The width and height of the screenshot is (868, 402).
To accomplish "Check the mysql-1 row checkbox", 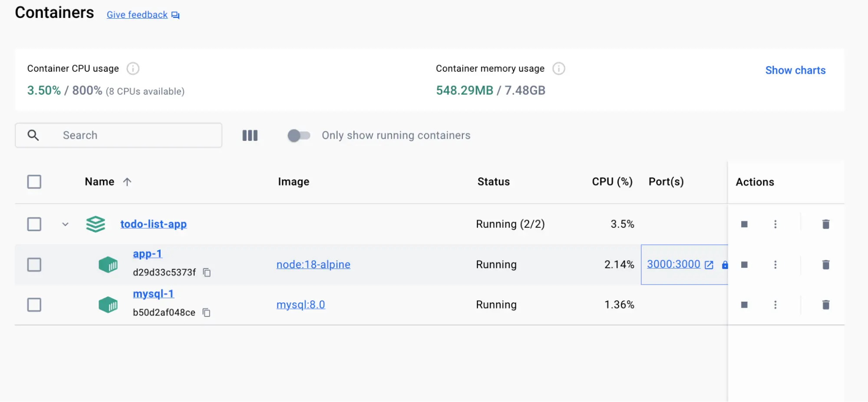I will 34,305.
